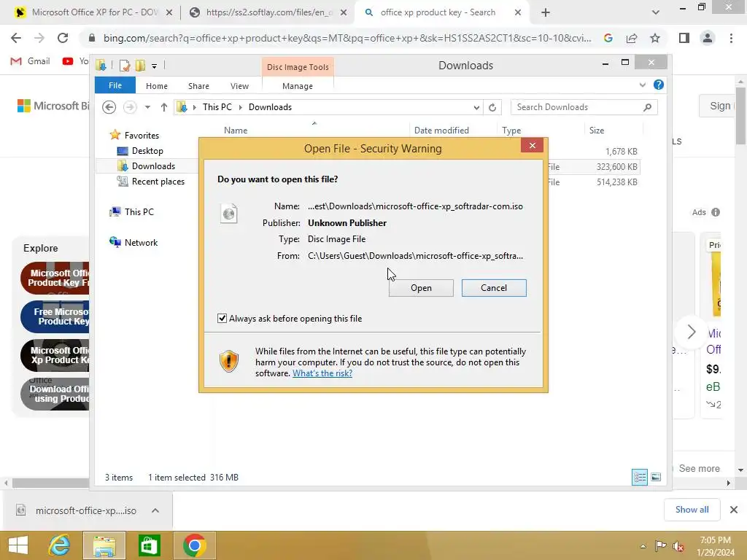This screenshot has height=560, width=747.
Task: Expand the Explorer ribbon chevron
Action: pyautogui.click(x=642, y=85)
